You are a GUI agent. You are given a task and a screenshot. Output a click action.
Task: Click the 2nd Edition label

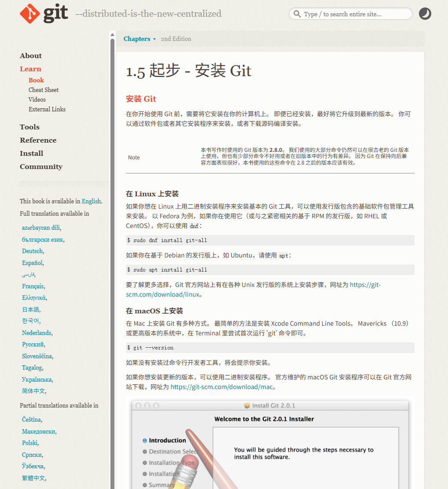click(176, 39)
